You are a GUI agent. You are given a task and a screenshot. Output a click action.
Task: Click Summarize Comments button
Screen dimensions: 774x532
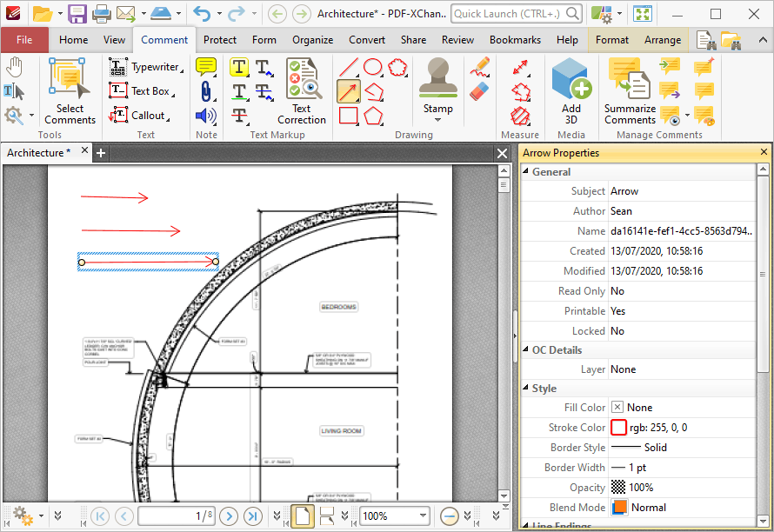(630, 91)
